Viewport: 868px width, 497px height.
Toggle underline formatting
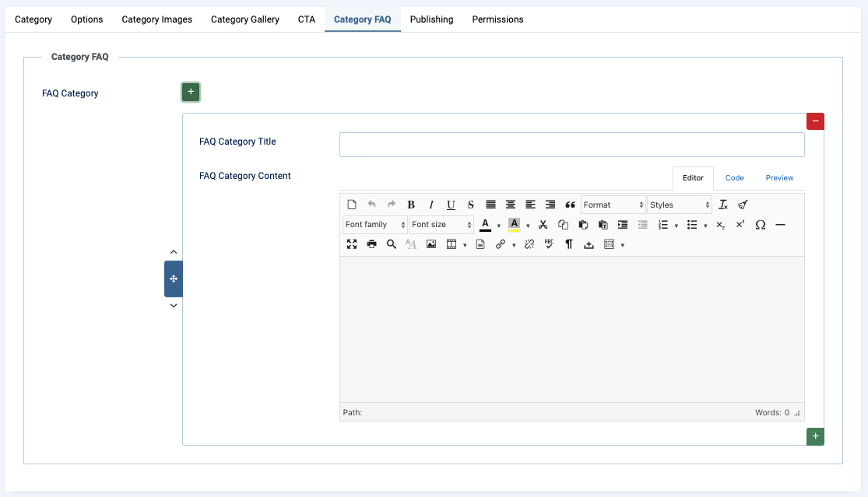point(451,205)
